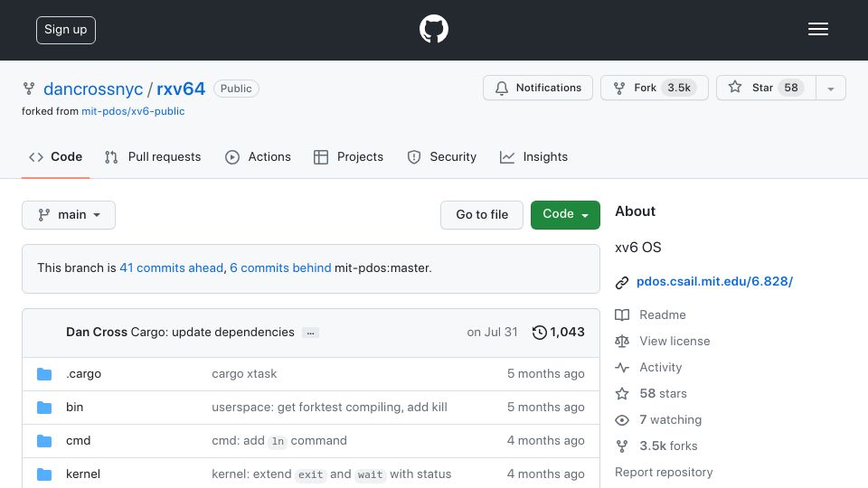The width and height of the screenshot is (868, 488).
Task: Expand the green Code dropdown
Action: pyautogui.click(x=565, y=215)
